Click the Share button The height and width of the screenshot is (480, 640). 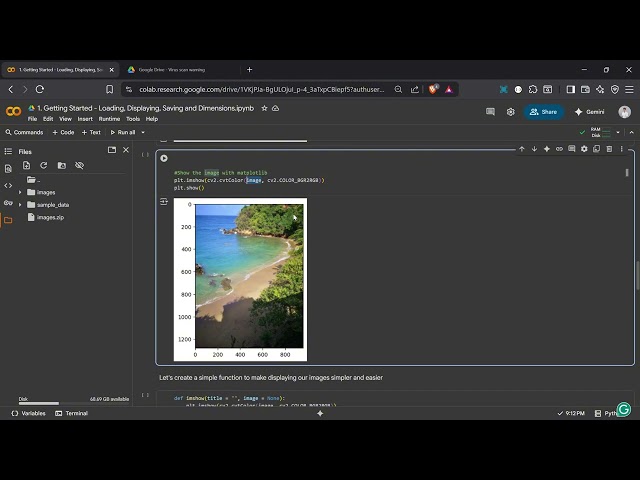click(x=544, y=112)
